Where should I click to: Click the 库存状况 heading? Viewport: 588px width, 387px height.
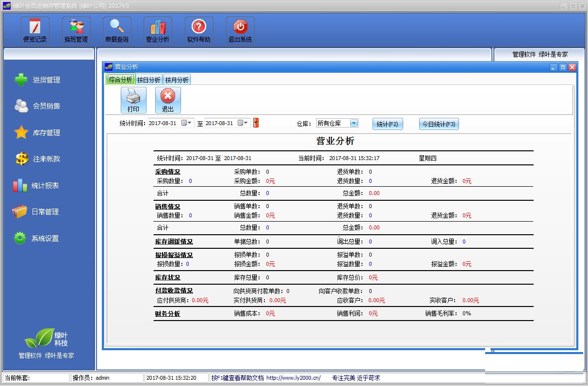coord(168,277)
